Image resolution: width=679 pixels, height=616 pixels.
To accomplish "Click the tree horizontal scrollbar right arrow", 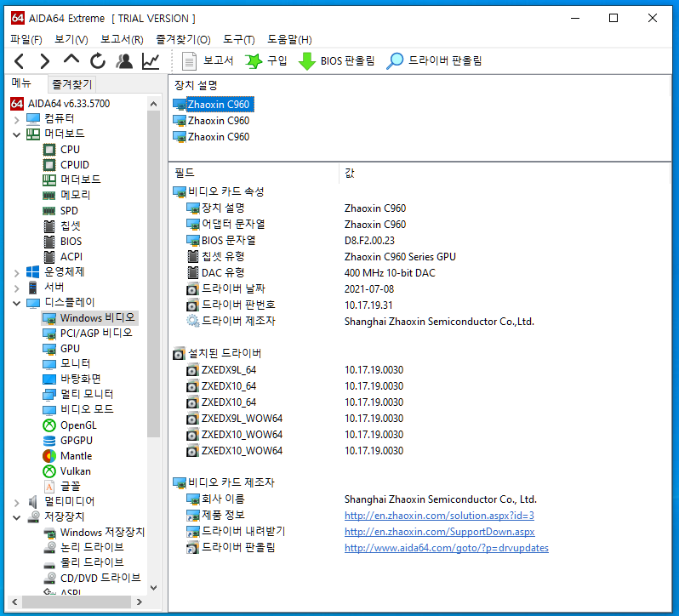I will pos(139,602).
